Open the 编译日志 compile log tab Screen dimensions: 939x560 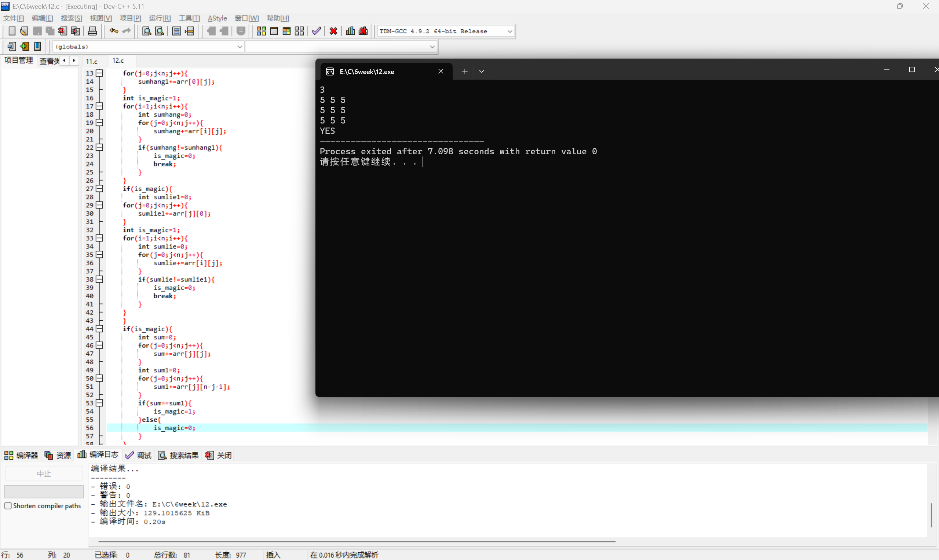pos(98,455)
